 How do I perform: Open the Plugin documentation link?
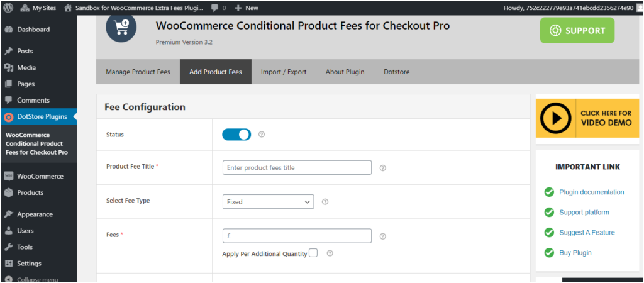pos(591,192)
